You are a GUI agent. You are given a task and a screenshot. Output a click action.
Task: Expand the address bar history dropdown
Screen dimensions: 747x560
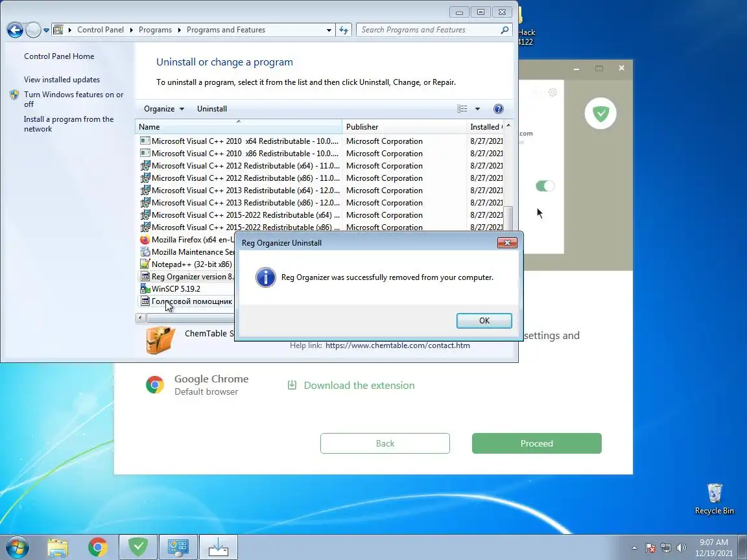(x=329, y=30)
